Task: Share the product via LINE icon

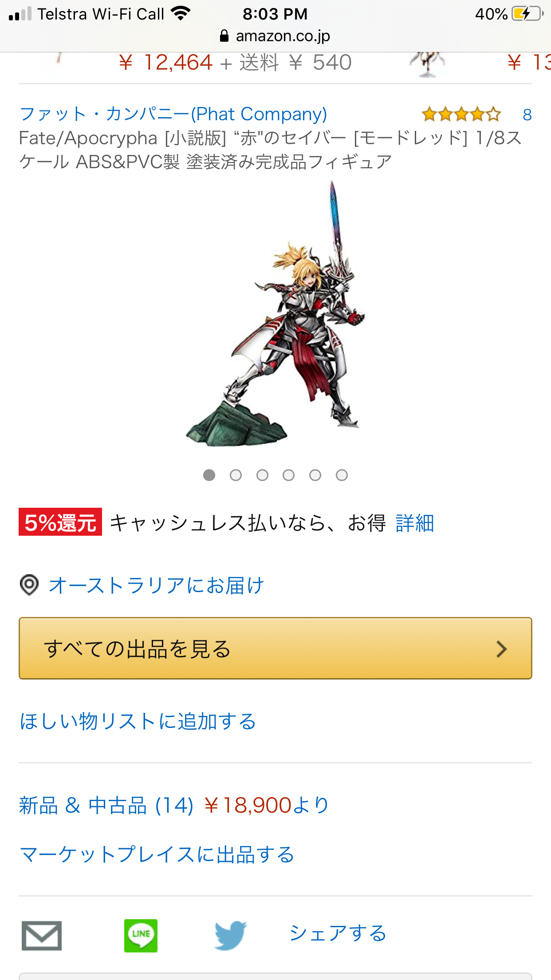Action: click(141, 935)
